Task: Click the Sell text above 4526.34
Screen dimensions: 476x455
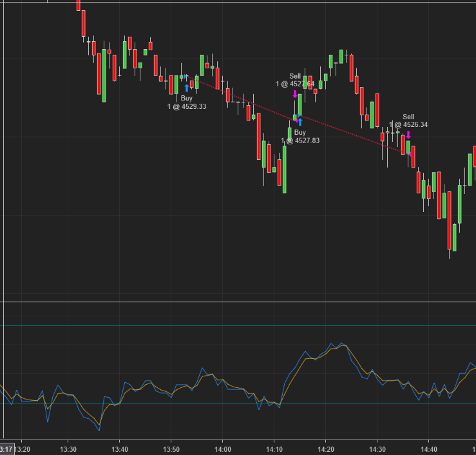Action: (x=408, y=117)
